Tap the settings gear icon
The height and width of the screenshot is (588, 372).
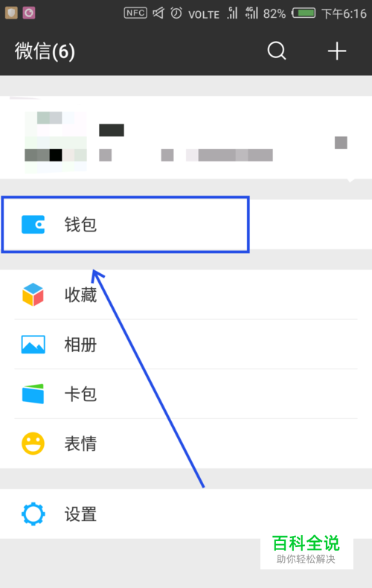point(33,514)
